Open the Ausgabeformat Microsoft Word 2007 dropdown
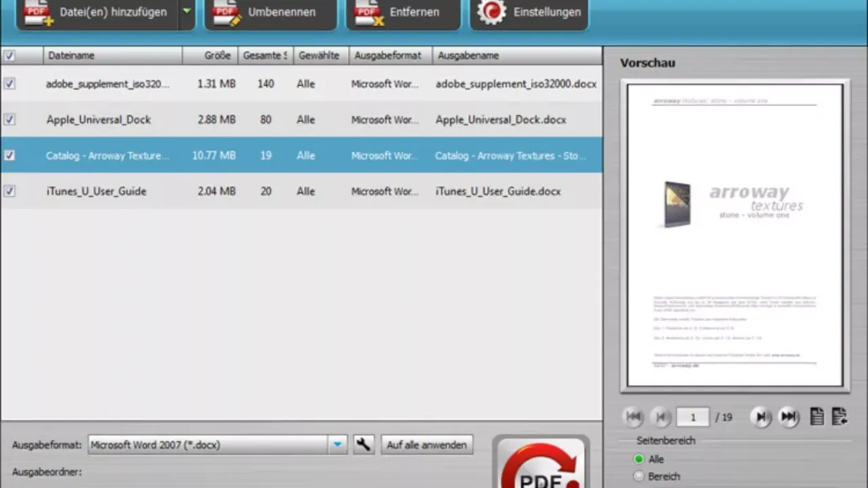 (x=218, y=445)
